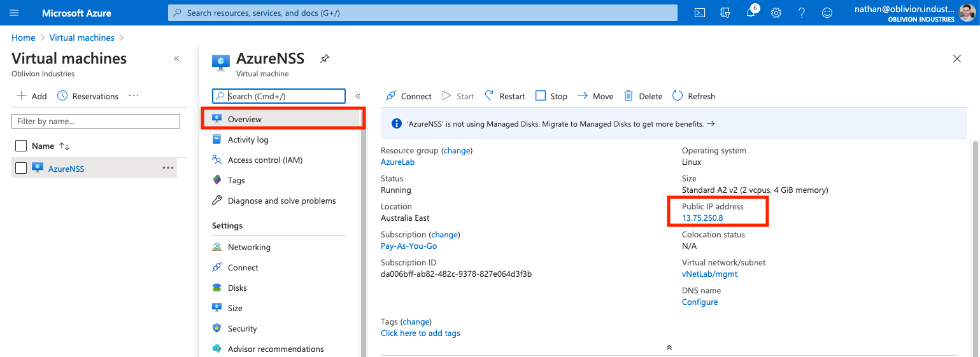Open the notifications bell
This screenshot has height=357, width=980.
[x=751, y=13]
